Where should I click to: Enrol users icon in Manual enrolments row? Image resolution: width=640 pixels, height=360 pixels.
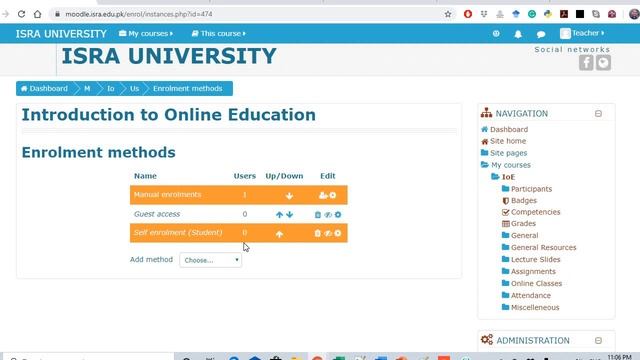point(323,196)
